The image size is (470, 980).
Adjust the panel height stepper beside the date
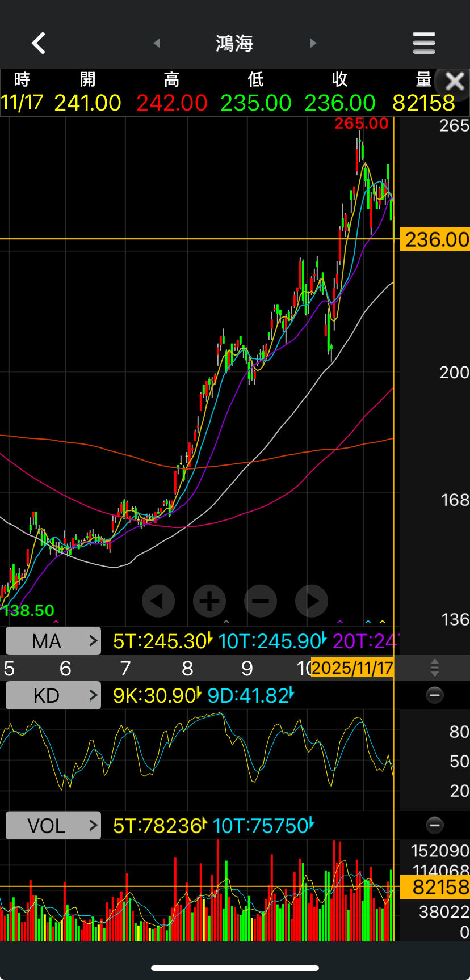pyautogui.click(x=435, y=668)
